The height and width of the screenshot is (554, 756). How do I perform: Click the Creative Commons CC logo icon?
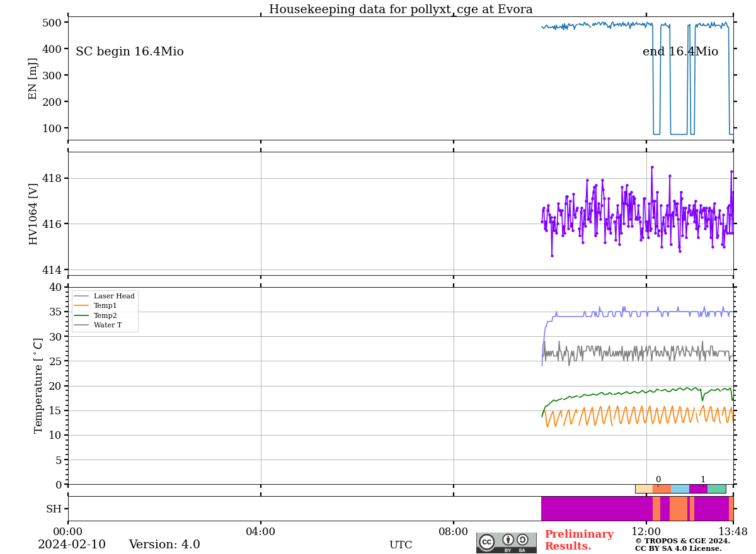point(487,542)
